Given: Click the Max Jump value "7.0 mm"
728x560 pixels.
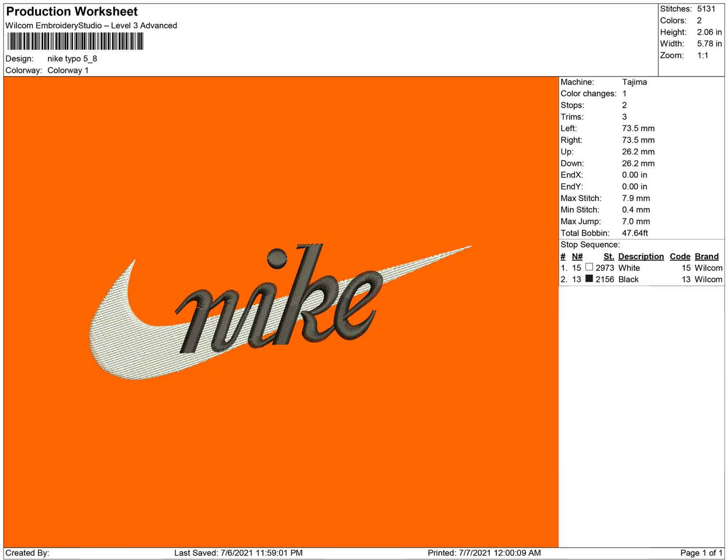Looking at the screenshot, I should [636, 222].
